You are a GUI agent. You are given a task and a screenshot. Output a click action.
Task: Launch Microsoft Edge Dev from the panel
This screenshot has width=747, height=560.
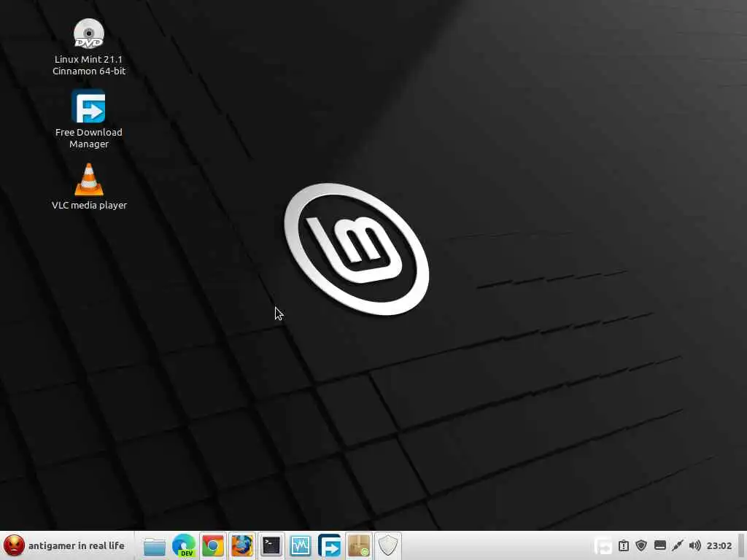[x=184, y=545]
